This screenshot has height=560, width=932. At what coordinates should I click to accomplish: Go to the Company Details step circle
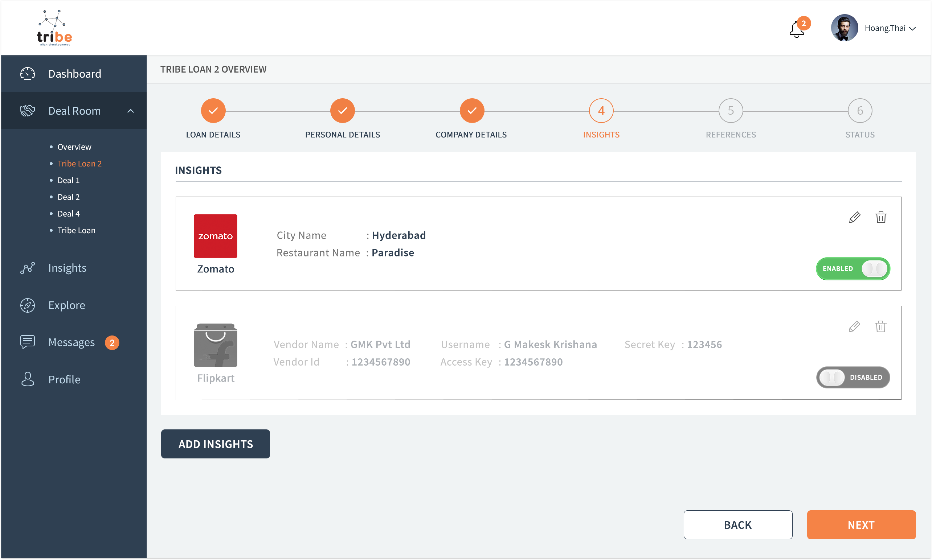click(x=472, y=111)
